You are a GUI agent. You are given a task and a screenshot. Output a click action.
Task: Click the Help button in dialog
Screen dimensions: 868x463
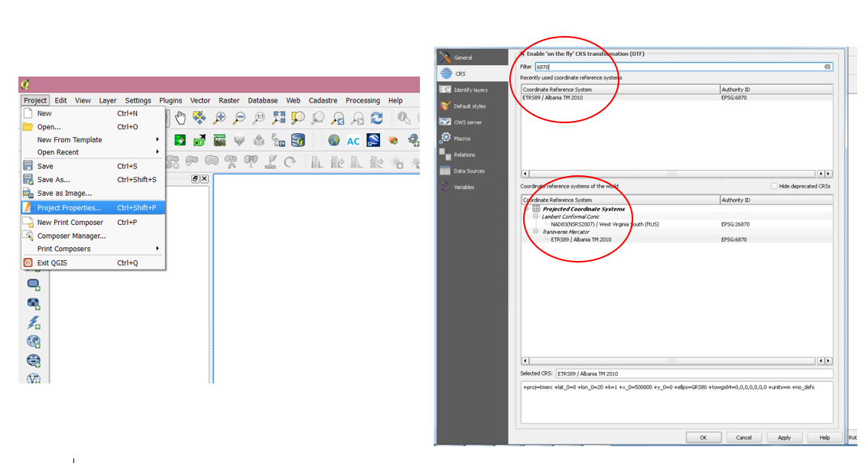(824, 438)
